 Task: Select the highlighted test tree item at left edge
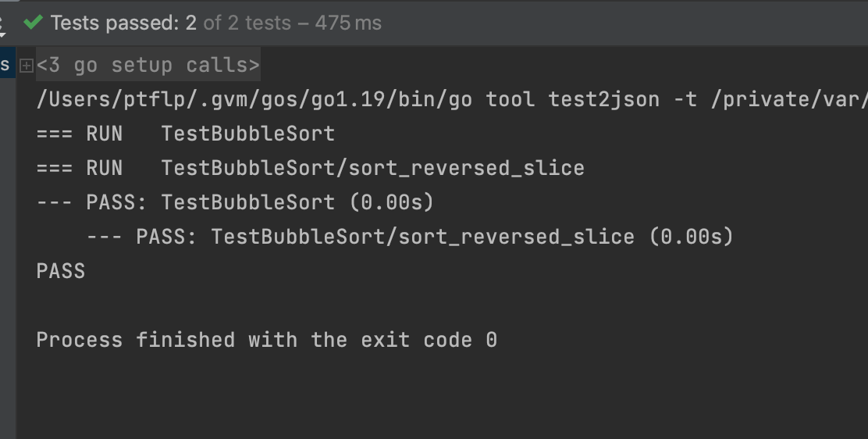pyautogui.click(x=6, y=65)
